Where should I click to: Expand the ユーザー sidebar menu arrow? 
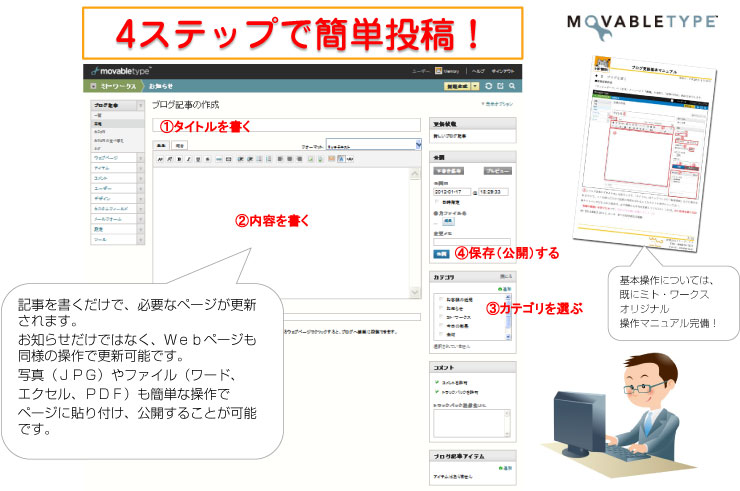coord(141,188)
